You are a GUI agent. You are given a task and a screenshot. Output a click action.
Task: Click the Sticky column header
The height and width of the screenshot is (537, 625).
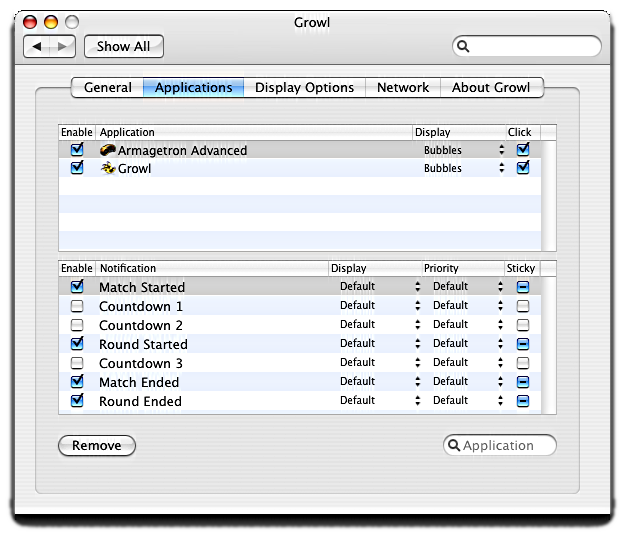pyautogui.click(x=522, y=268)
